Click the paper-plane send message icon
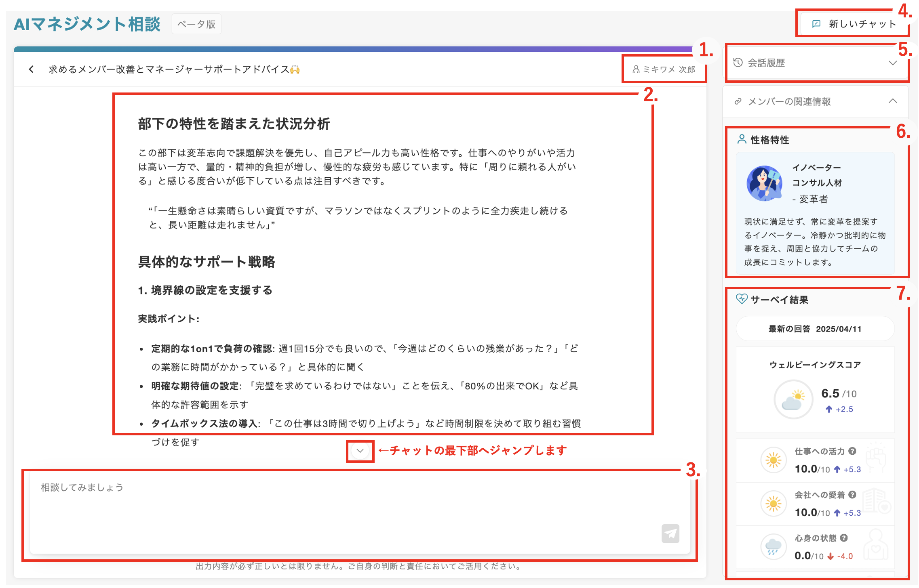Image resolution: width=919 pixels, height=588 pixels. click(670, 534)
